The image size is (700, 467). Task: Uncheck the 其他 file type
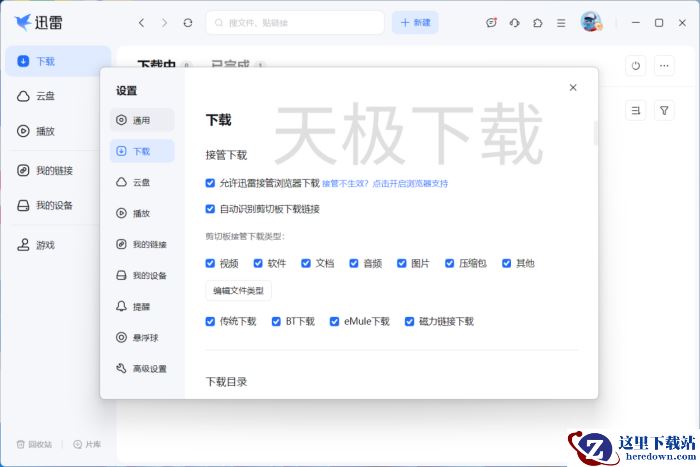(507, 263)
